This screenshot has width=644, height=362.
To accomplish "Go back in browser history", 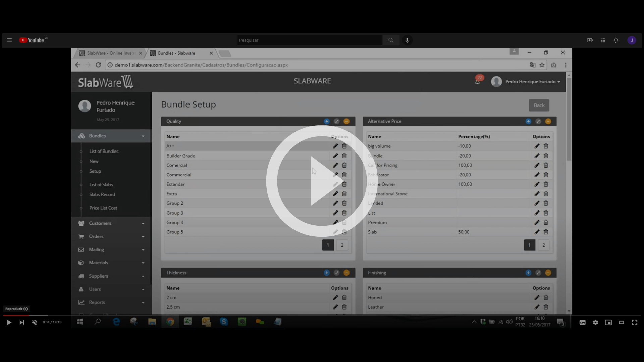I will point(78,65).
